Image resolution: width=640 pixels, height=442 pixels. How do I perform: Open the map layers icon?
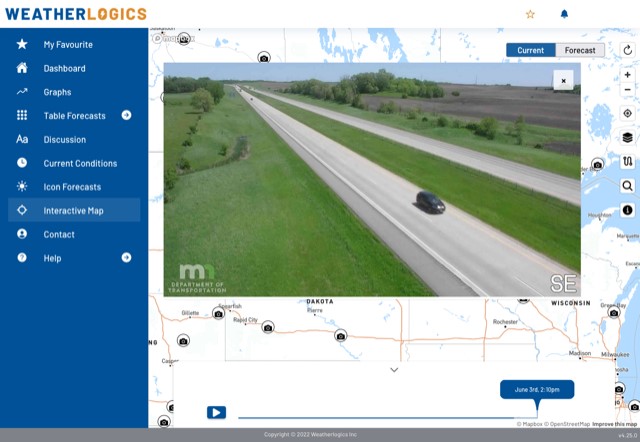coord(628,138)
